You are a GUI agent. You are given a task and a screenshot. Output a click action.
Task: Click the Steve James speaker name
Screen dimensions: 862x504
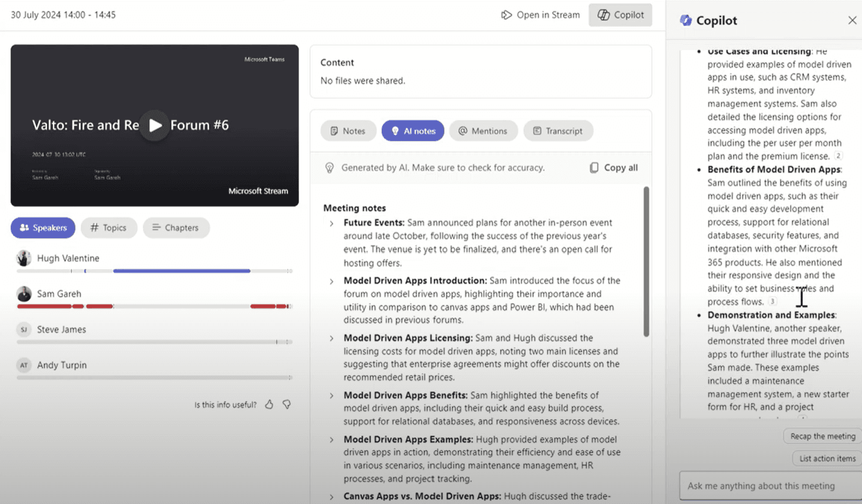click(x=61, y=329)
